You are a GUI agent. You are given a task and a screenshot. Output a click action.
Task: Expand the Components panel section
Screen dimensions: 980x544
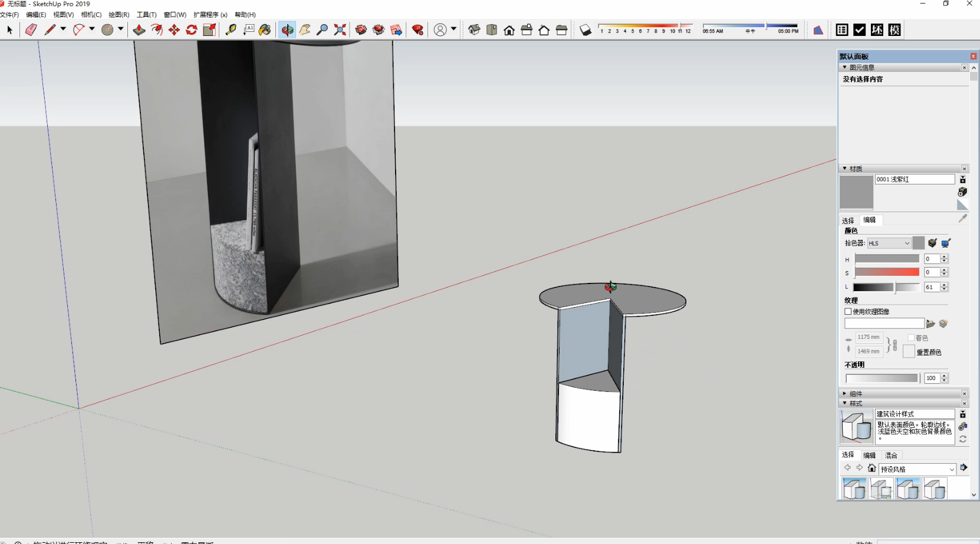click(x=844, y=393)
